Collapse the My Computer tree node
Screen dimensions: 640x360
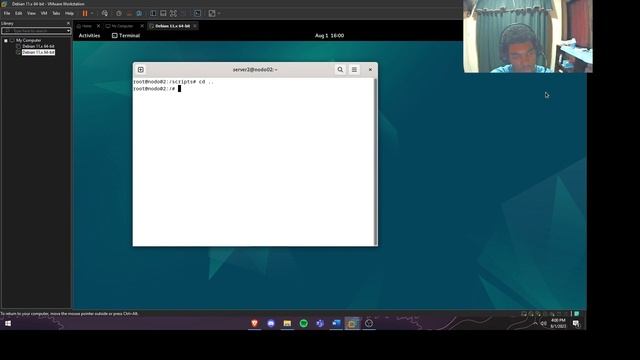click(6, 40)
